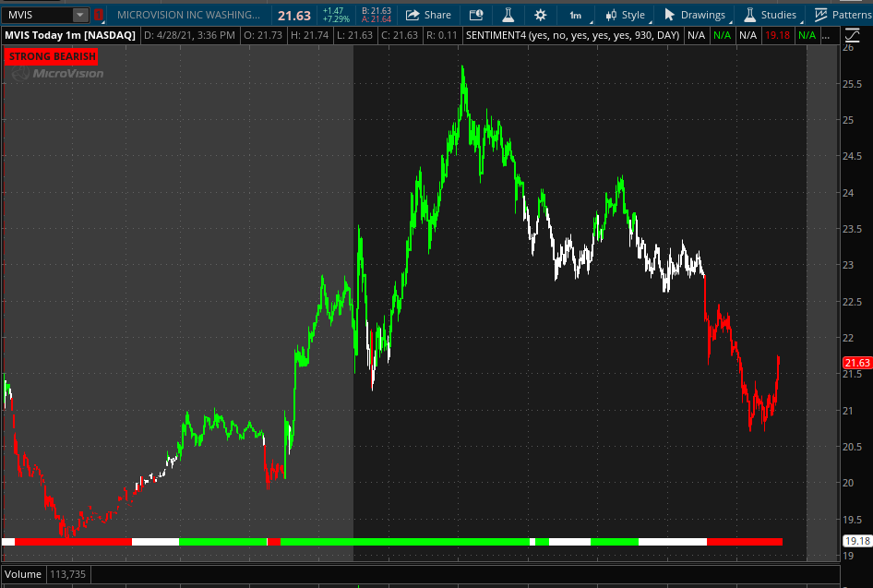Click the Volume label in lower panel
This screenshot has height=588, width=873.
point(23,574)
